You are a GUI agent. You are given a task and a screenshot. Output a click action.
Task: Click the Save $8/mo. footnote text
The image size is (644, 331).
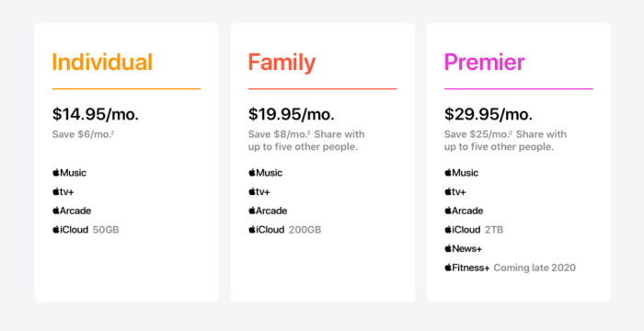[x=280, y=134]
